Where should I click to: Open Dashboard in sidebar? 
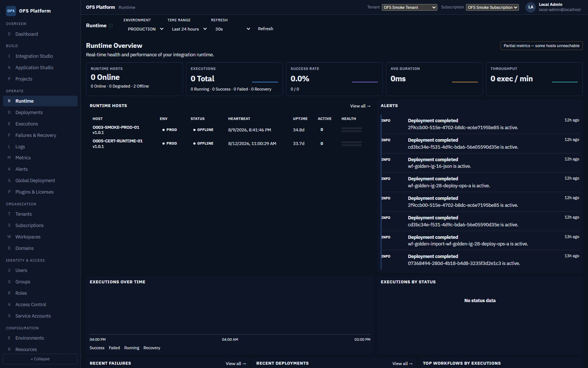tap(40, 34)
